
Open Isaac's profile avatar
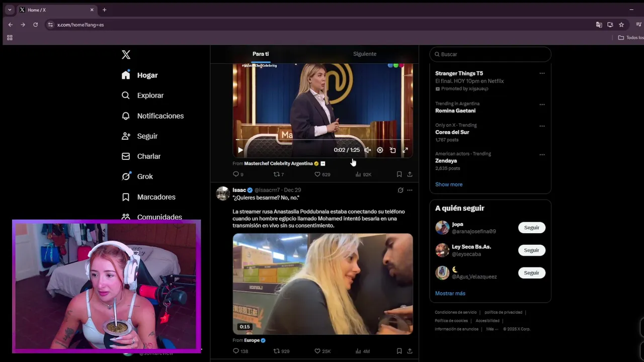coord(223,193)
